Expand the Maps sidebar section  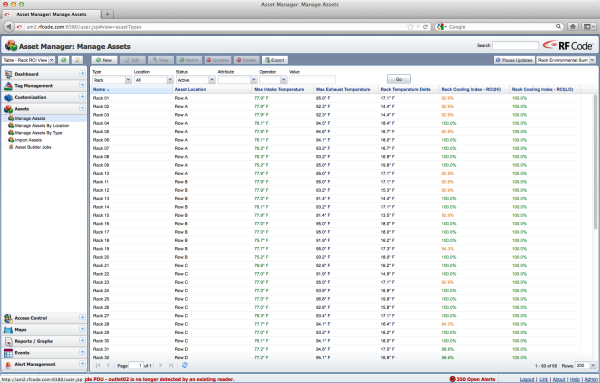[82, 329]
